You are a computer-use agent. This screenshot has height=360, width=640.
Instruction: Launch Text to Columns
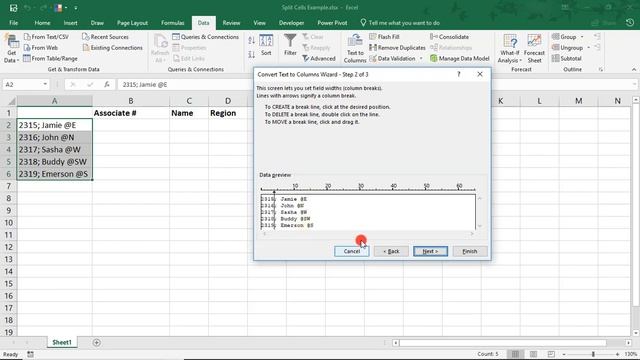pyautogui.click(x=355, y=49)
